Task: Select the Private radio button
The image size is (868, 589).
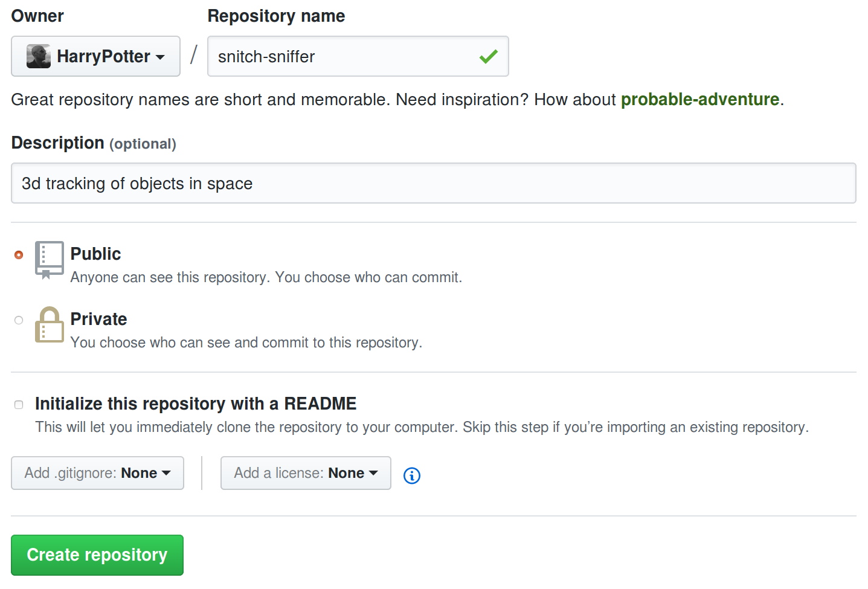Action: (x=19, y=320)
